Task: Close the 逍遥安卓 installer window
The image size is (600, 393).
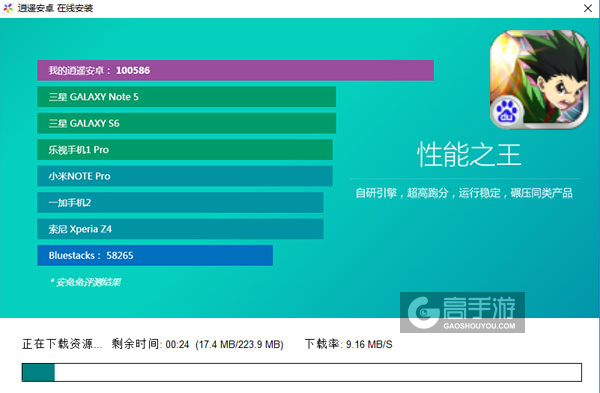Action: pyautogui.click(x=588, y=8)
